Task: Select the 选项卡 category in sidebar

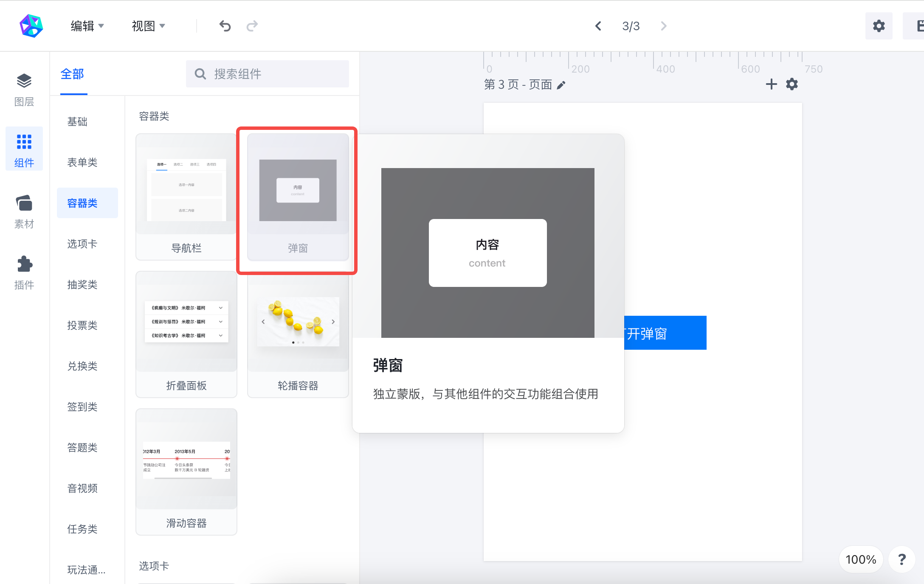Action: point(82,244)
